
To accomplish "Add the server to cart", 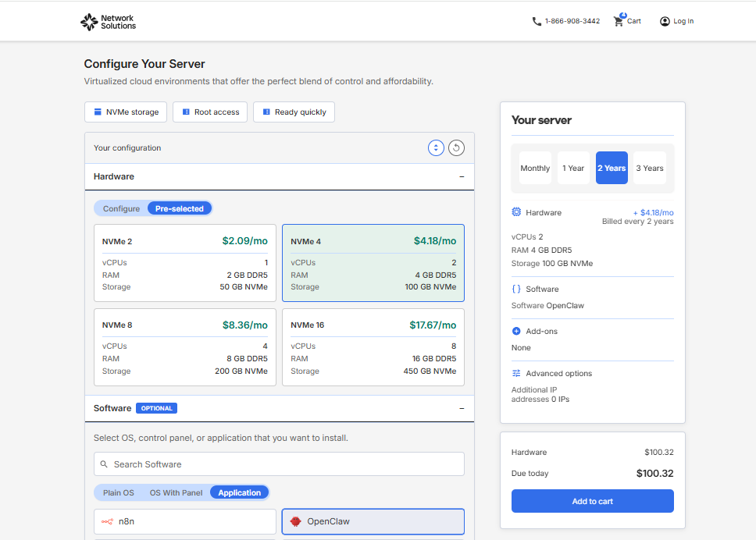I will 593,501.
